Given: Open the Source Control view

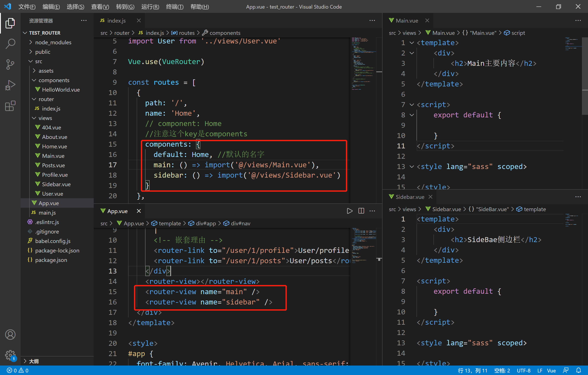Looking at the screenshot, I should tap(10, 65).
